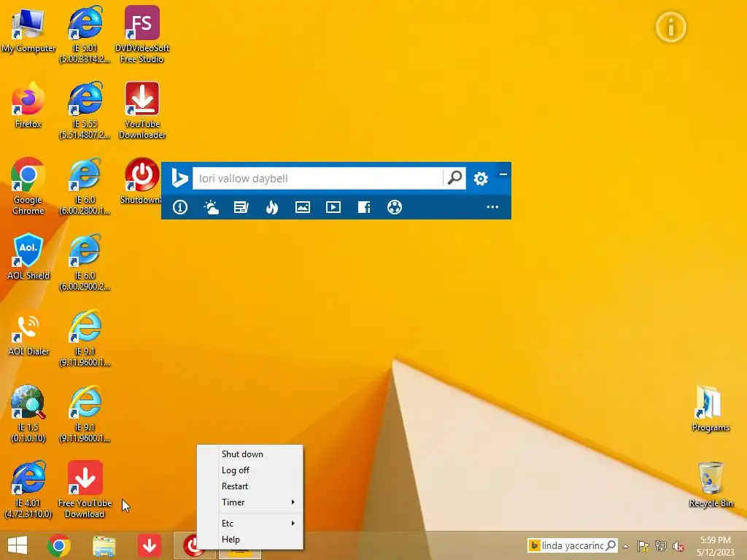747x560 pixels.
Task: Click the yellow info circle icon
Action: coord(671,27)
